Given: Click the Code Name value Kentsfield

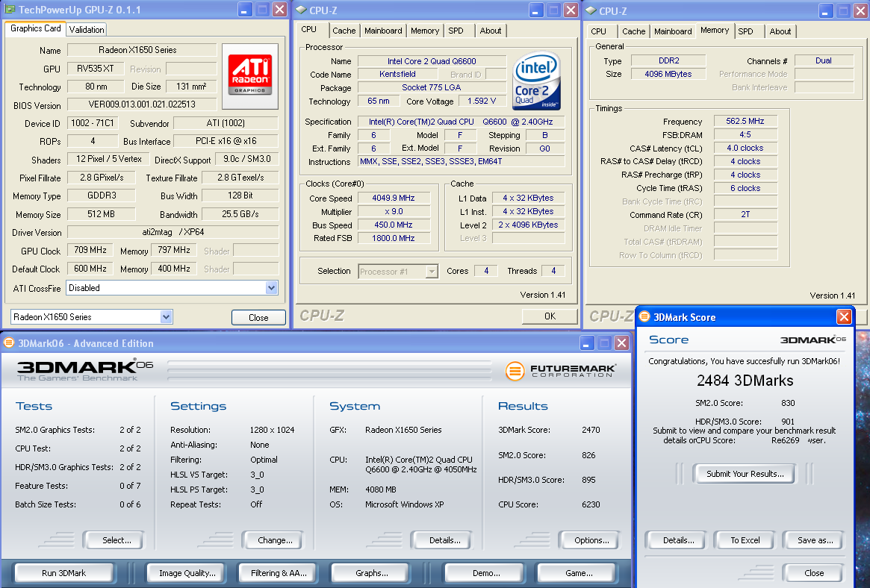Looking at the screenshot, I should click(x=397, y=74).
